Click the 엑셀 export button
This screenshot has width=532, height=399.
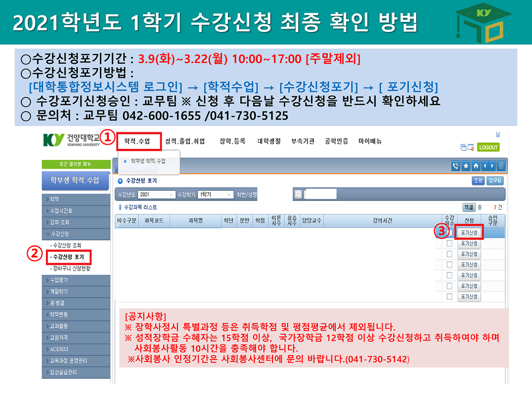pos(468,207)
